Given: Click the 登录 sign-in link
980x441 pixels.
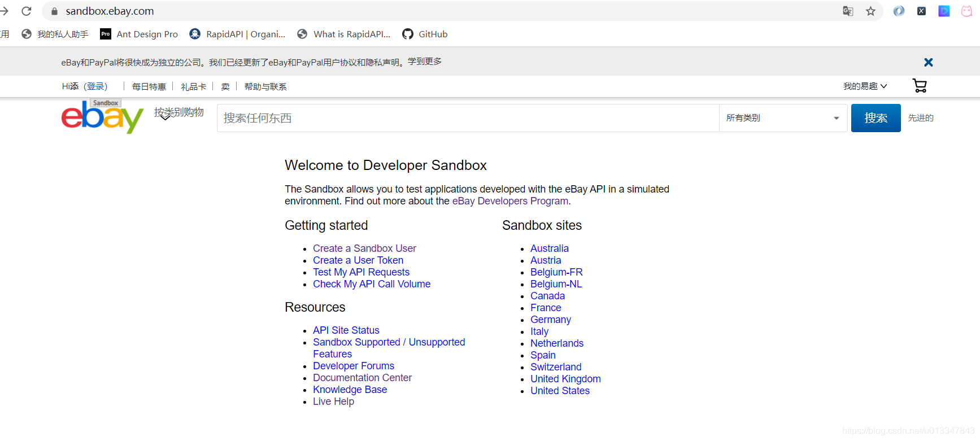Looking at the screenshot, I should click(96, 86).
